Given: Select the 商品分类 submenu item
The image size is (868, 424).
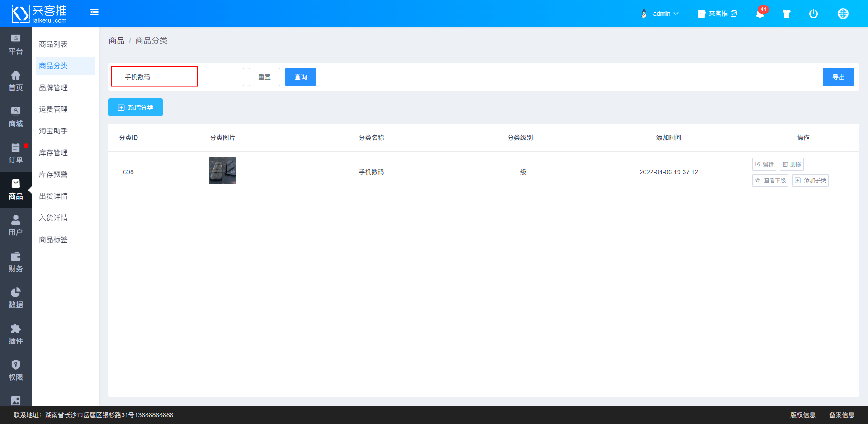Looking at the screenshot, I should point(66,66).
